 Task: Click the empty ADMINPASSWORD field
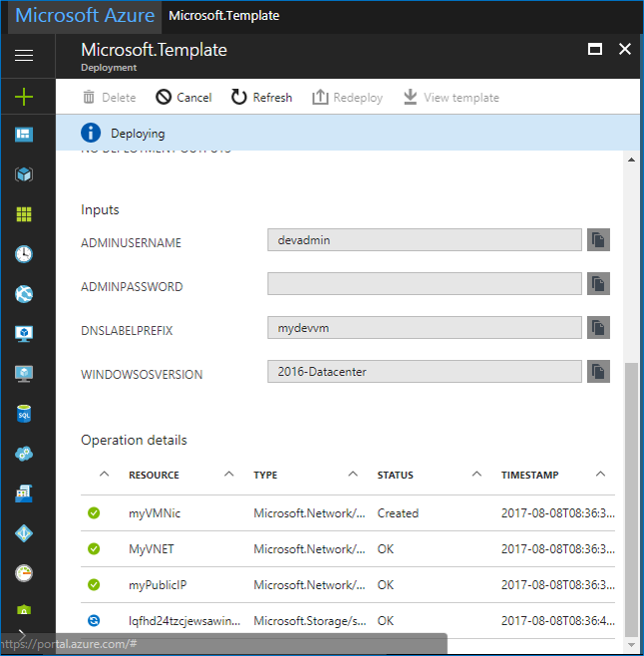(425, 284)
